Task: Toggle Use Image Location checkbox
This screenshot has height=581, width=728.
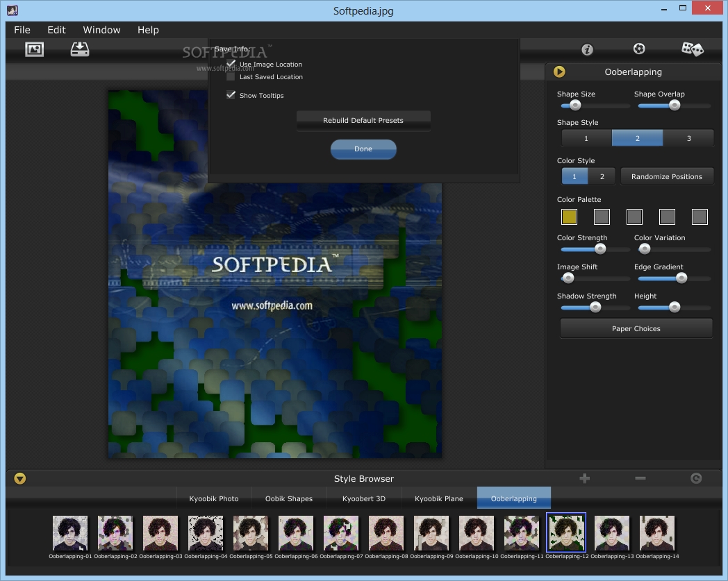Action: click(x=231, y=64)
